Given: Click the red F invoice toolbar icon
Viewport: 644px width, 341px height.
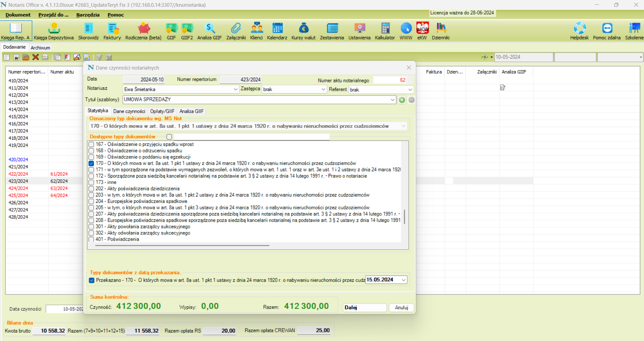Looking at the screenshot, I should [x=67, y=57].
